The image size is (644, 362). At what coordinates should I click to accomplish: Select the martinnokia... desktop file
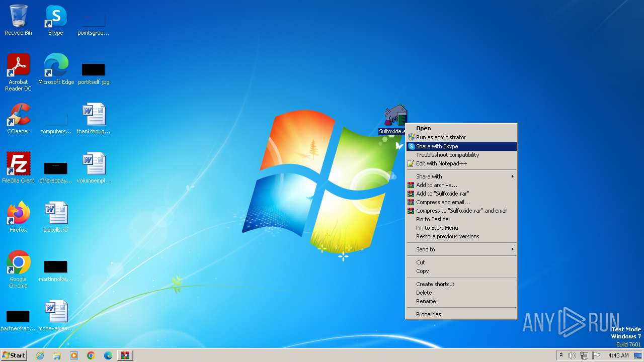(x=56, y=270)
